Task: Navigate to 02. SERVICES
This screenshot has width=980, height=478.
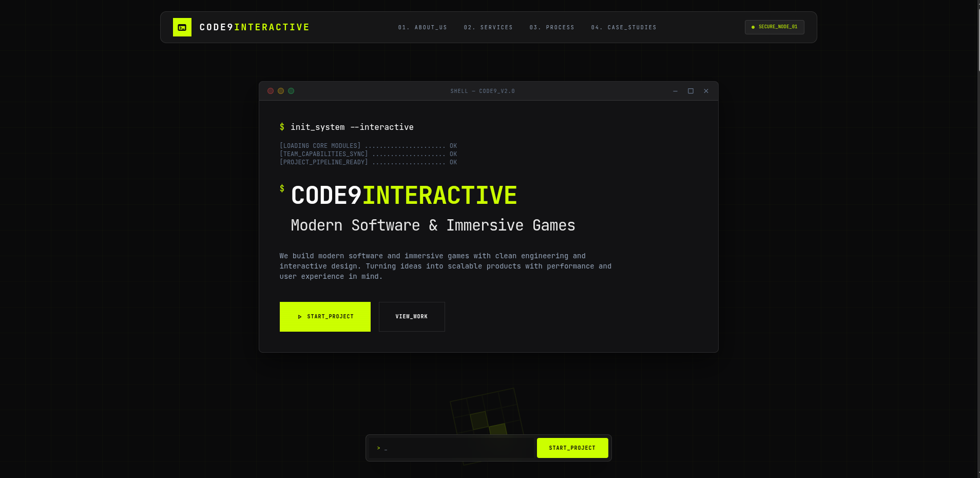Action: pyautogui.click(x=489, y=27)
